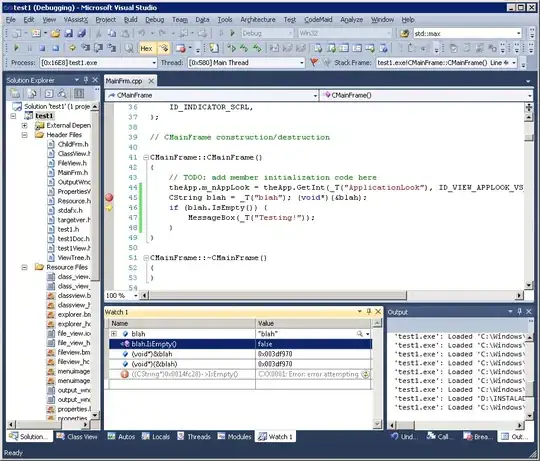Viewport: 540px width, 461px height.
Task: Expand the blah variable in Watch 1
Action: point(114,334)
